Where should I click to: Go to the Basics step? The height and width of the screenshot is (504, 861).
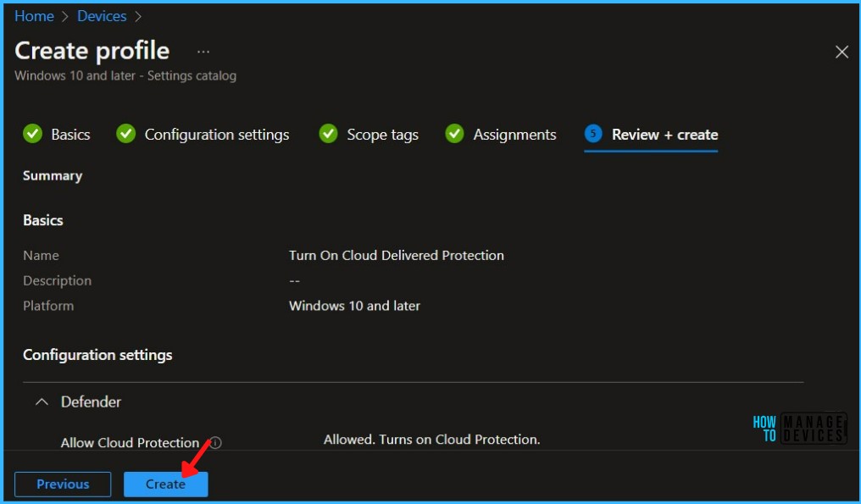[70, 135]
